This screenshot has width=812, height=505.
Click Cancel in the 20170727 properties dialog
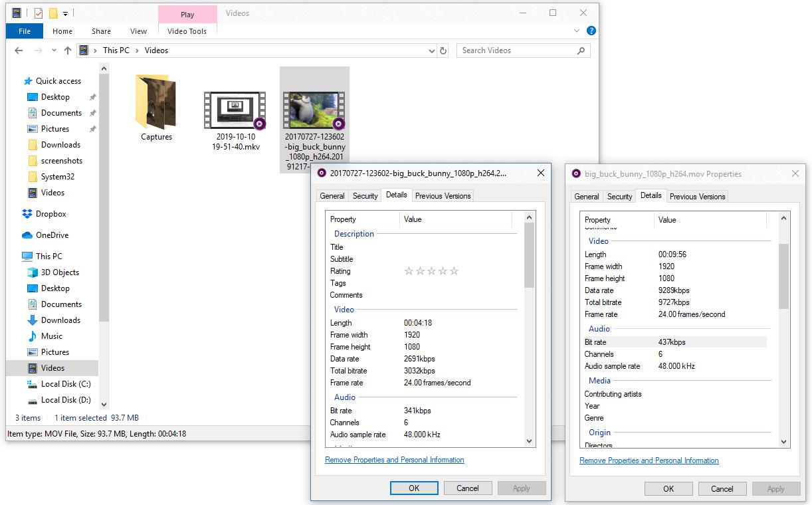click(468, 488)
